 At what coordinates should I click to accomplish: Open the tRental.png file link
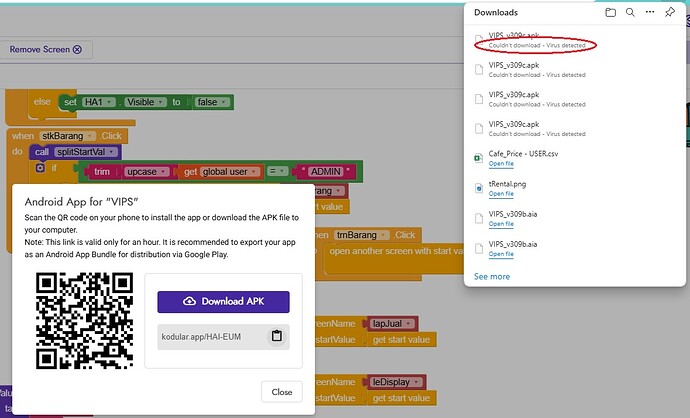click(x=501, y=194)
